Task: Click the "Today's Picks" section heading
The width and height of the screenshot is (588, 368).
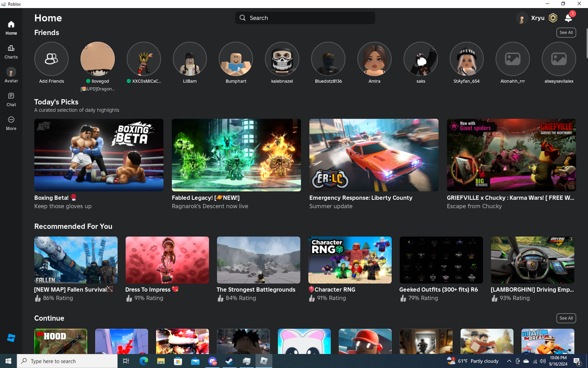Action: point(56,102)
